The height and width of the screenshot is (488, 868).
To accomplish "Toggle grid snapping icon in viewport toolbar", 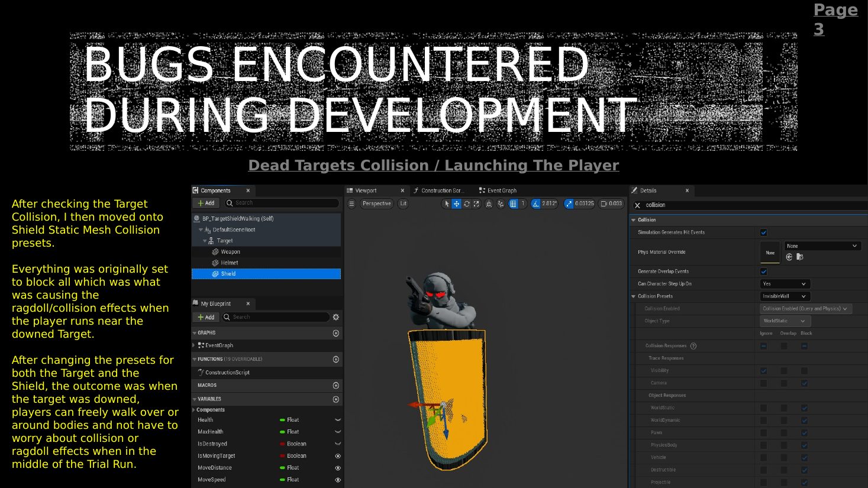I will click(x=514, y=203).
